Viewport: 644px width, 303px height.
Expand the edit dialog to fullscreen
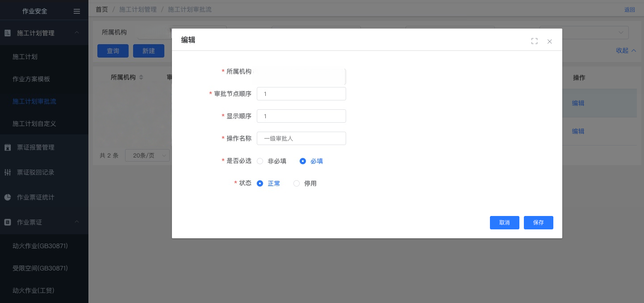[534, 41]
